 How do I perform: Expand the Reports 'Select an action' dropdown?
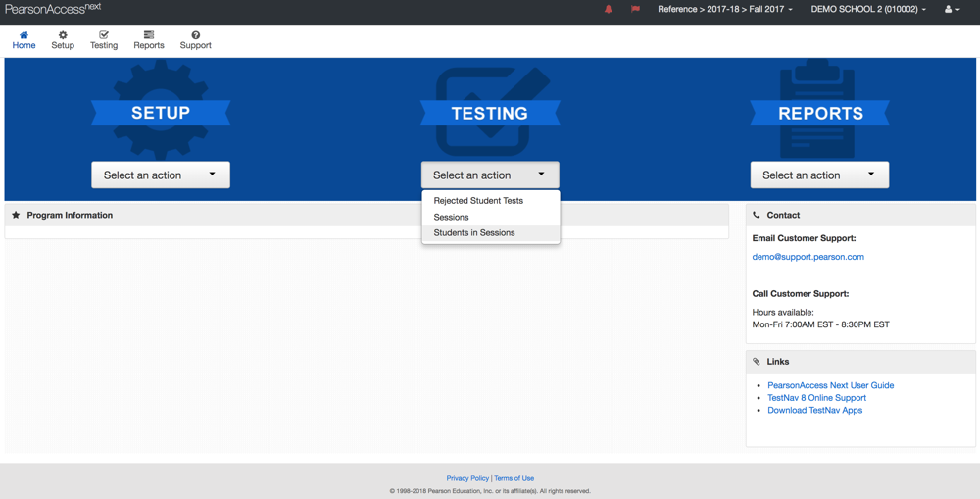tap(819, 175)
